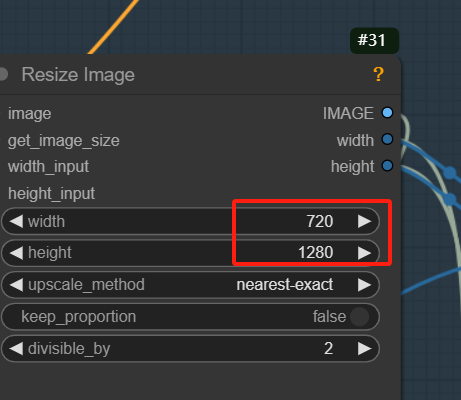Click the height value 1280 field
Screen dimensions: 461x400
click(190, 253)
